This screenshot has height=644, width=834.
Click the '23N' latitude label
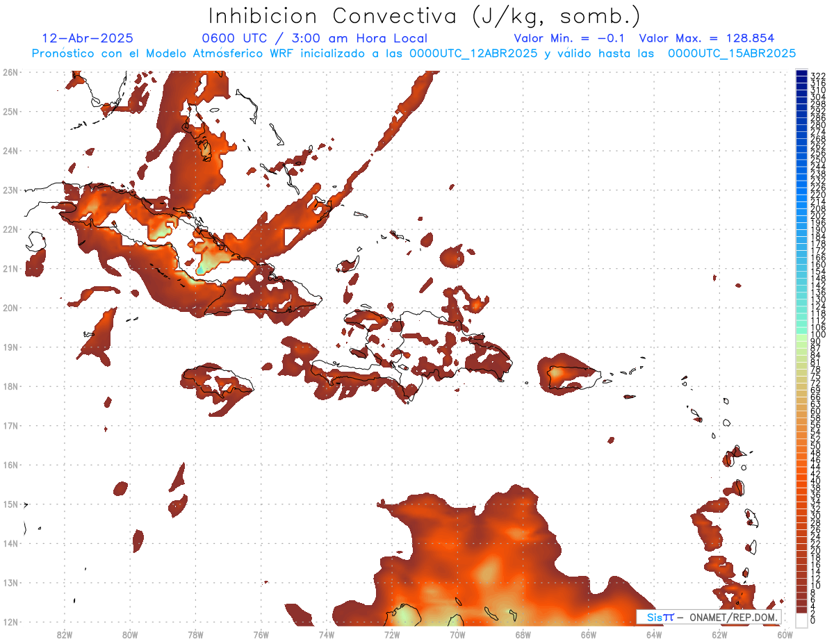10,190
